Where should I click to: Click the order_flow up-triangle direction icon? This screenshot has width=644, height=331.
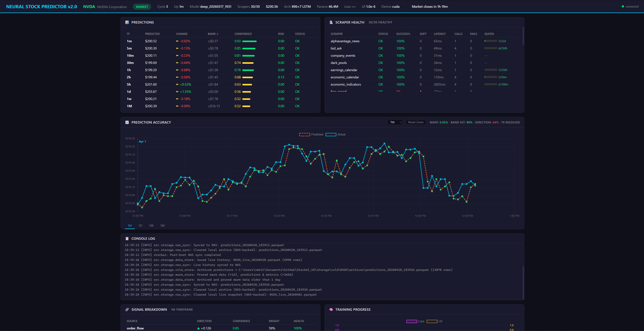tap(198, 328)
